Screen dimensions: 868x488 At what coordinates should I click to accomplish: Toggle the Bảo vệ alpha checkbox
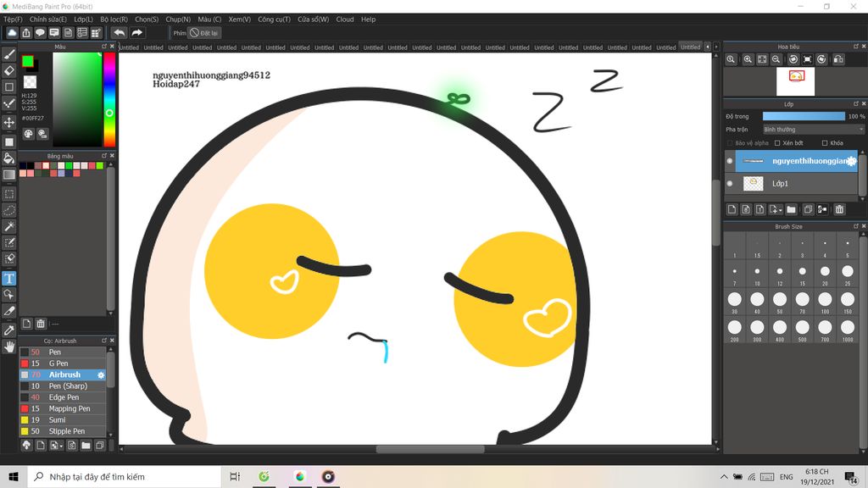coord(730,142)
